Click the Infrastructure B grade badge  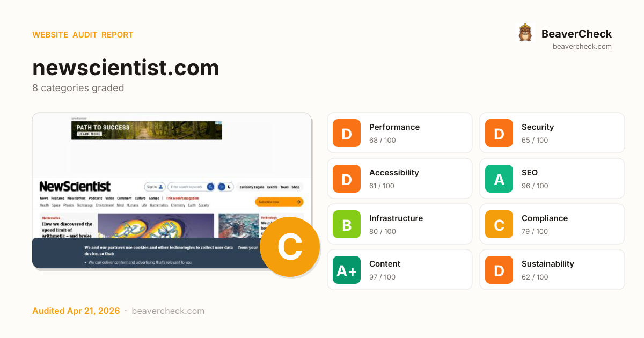click(x=346, y=224)
